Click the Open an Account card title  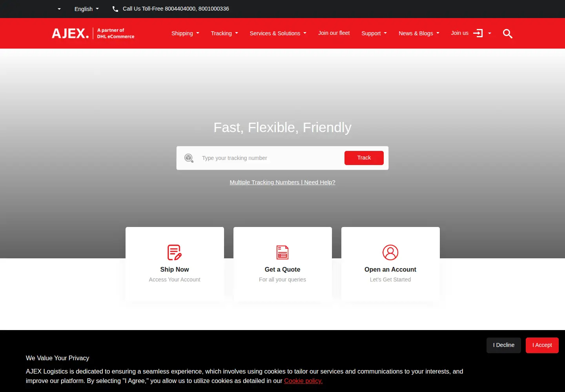click(390, 269)
